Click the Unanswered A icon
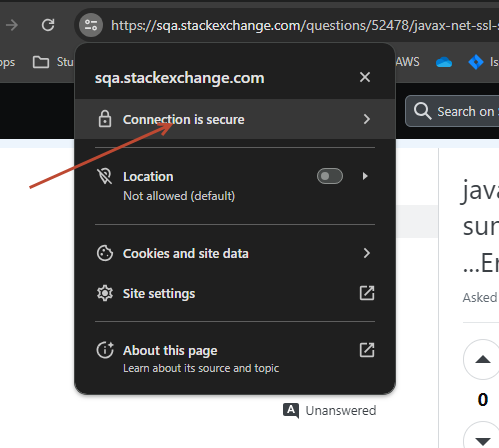This screenshot has width=499, height=448. 291,410
